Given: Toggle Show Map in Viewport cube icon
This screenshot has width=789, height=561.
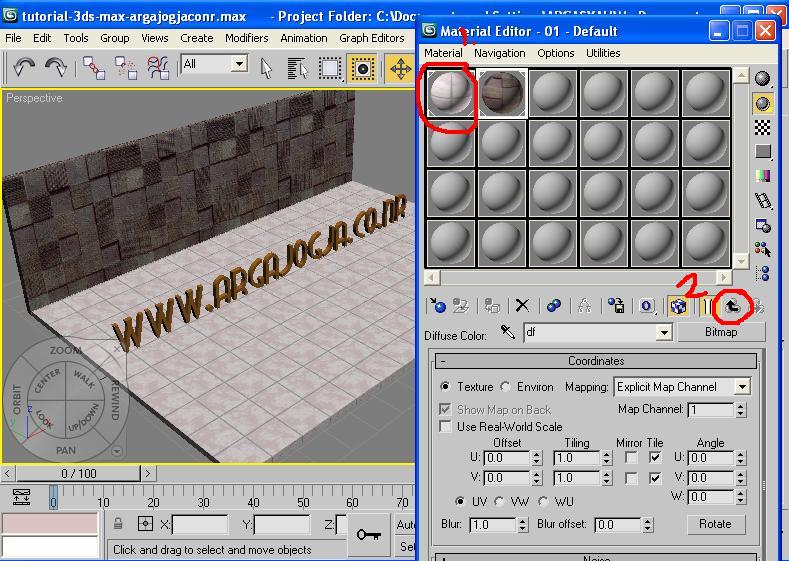Looking at the screenshot, I should coord(678,305).
